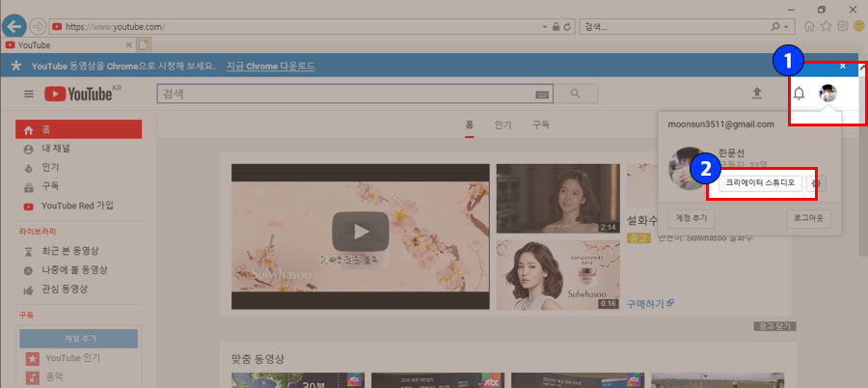Screen dimensions: 868x388
Task: Click the lock security icon in address bar
Action: pos(556,27)
